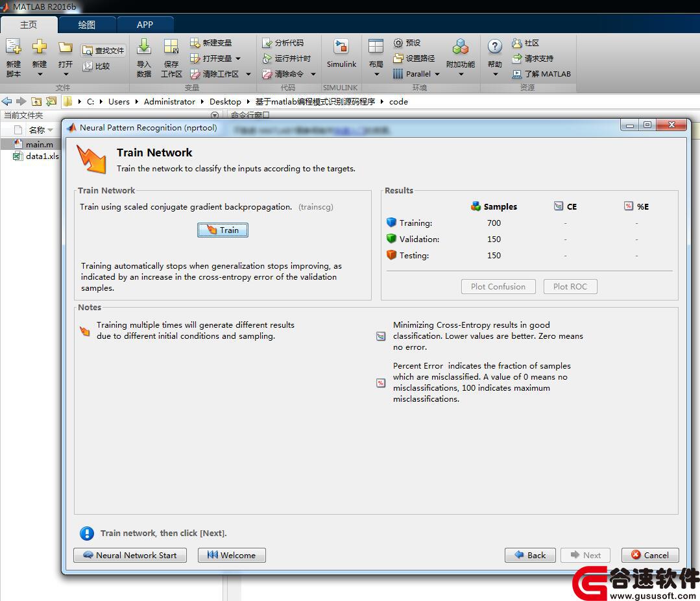Click the Neural Network Start button
Viewport: 700px width, 601px height.
130,555
